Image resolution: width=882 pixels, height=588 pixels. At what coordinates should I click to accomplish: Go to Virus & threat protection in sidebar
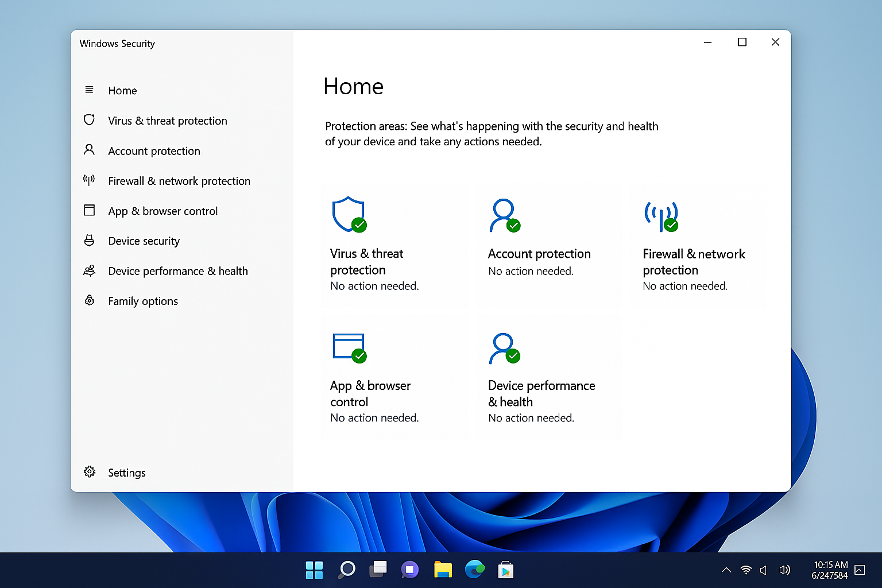168,121
